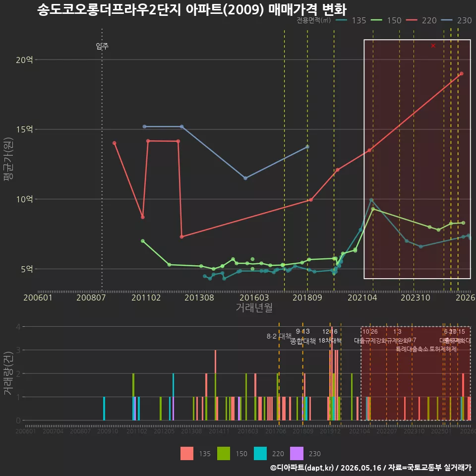The image size is (476, 476).
Task: Click the red X marker in highlighted region
Action: click(x=433, y=46)
